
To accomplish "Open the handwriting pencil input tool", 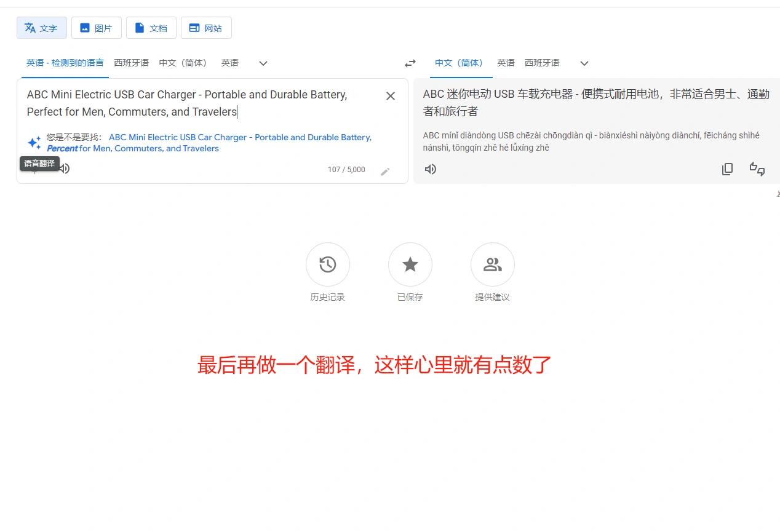I will (385, 171).
